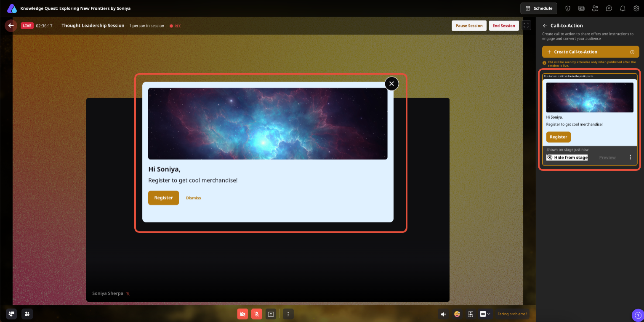644x322 pixels.
Task: Expand the HD video quality dropdown
Action: tap(485, 314)
